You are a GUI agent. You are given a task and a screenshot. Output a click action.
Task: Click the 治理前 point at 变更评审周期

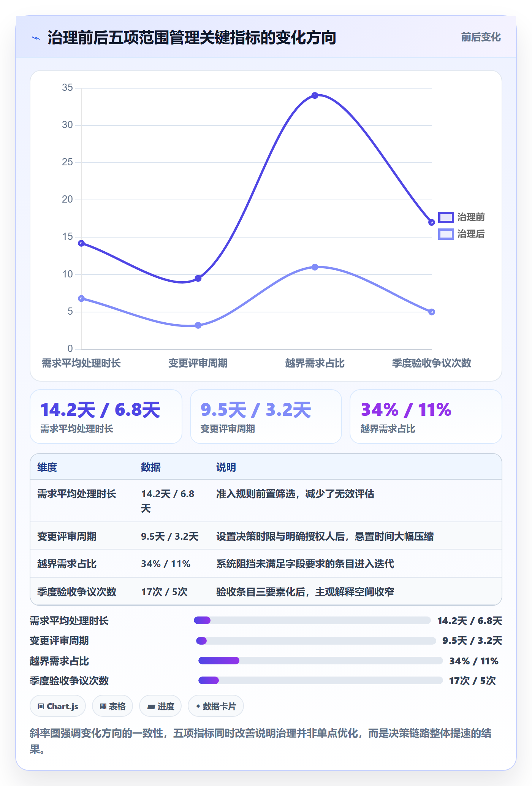coord(198,278)
